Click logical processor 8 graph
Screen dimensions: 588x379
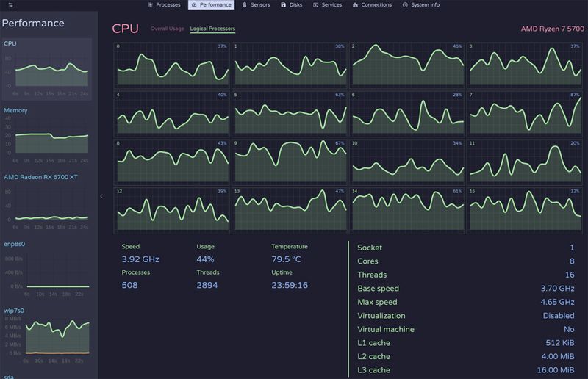point(172,162)
